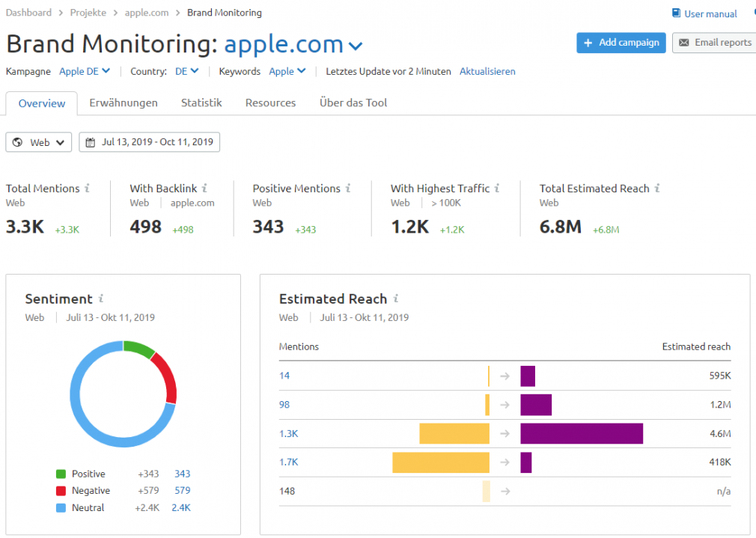Click the Negative count 579 link

pyautogui.click(x=182, y=491)
